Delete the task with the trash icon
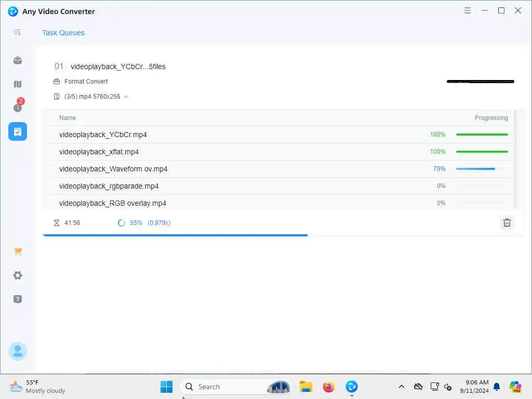This screenshot has height=399, width=532. pos(507,223)
